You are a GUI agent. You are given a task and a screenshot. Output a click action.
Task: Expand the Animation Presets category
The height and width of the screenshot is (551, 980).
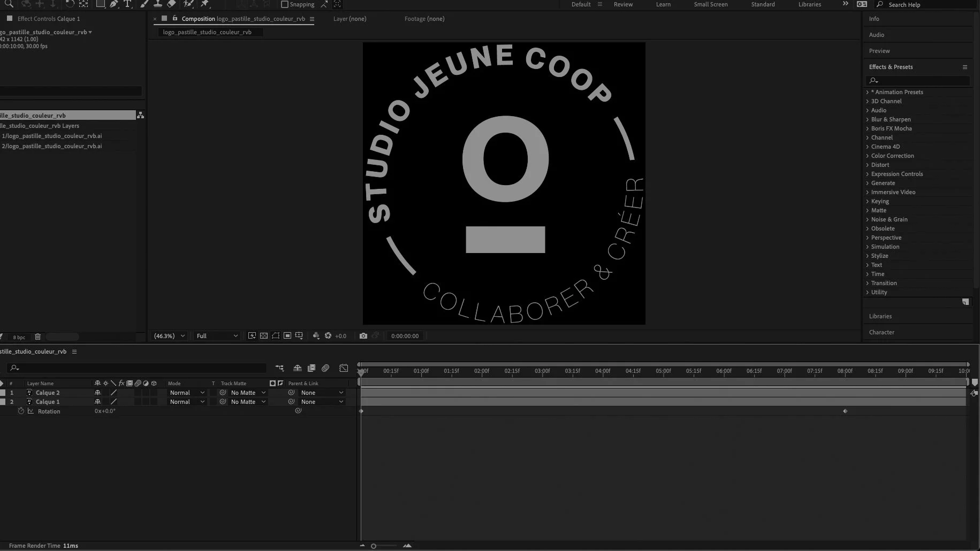[868, 92]
